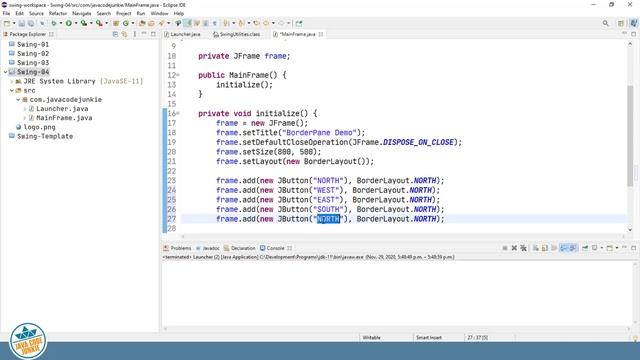Open the Debug button dropdown arrow

(61, 23)
